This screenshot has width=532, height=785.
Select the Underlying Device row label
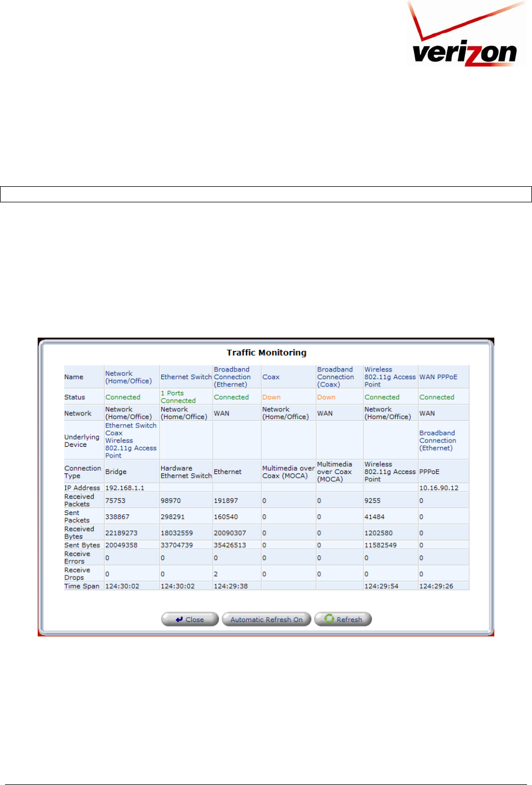click(82, 441)
